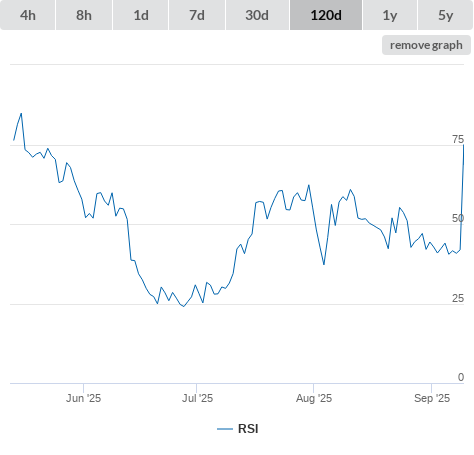Screen dimensions: 474x455
Task: Open the 5y time range
Action: [x=445, y=15]
